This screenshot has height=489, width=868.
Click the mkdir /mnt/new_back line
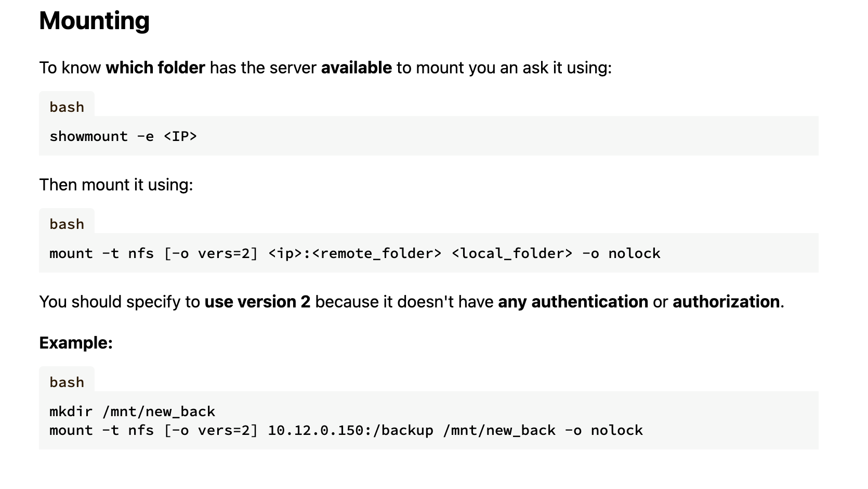(x=133, y=411)
